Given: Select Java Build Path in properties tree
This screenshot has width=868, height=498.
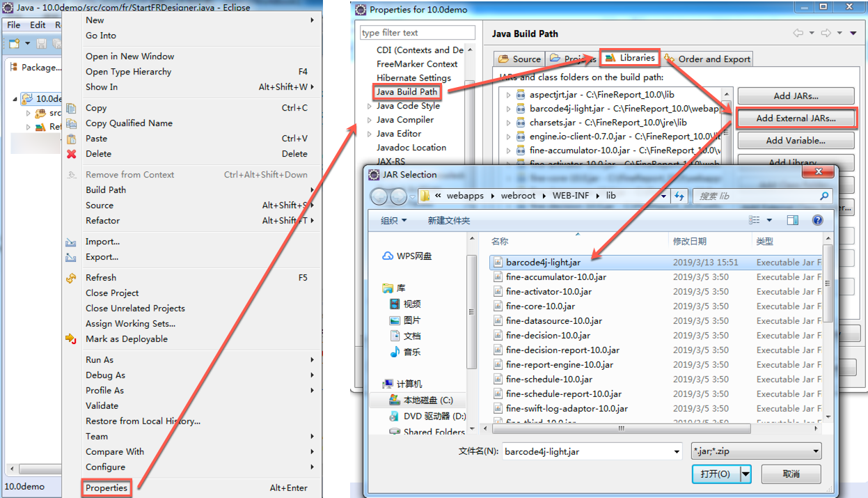Looking at the screenshot, I should point(407,92).
